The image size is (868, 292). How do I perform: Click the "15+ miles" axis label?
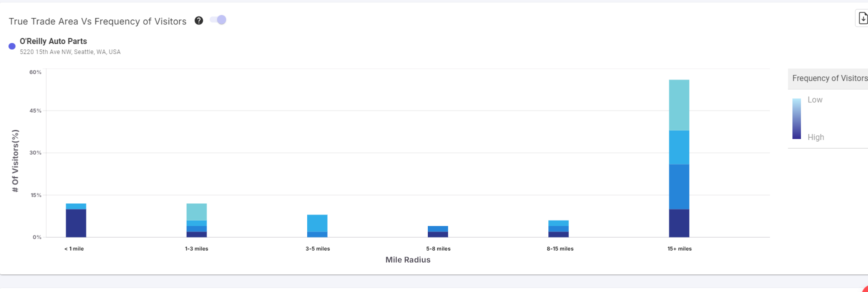(679, 248)
